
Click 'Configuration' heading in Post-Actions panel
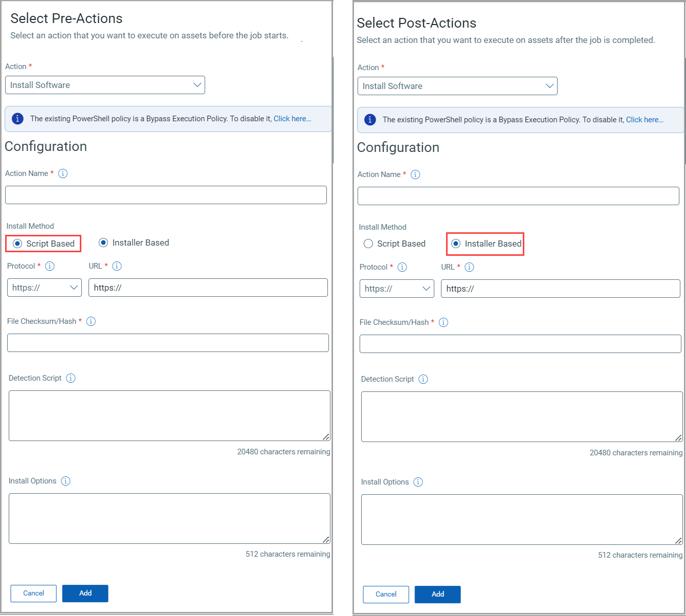click(398, 147)
